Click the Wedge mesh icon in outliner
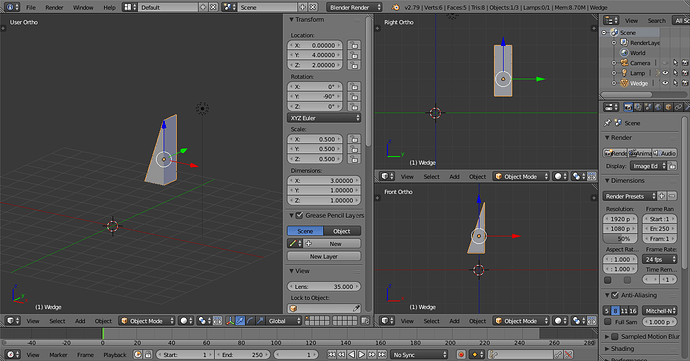Viewport: 690px width, 361px height. click(x=624, y=83)
